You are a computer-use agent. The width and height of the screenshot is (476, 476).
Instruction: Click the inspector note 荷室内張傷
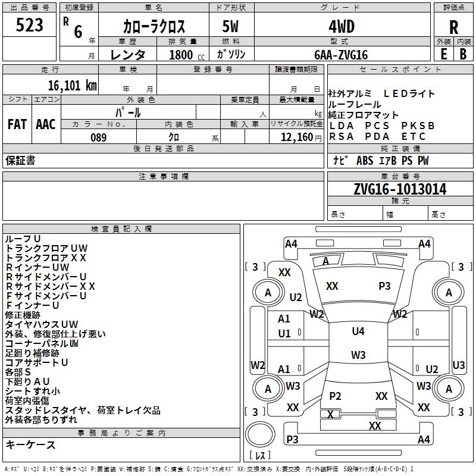(27, 400)
